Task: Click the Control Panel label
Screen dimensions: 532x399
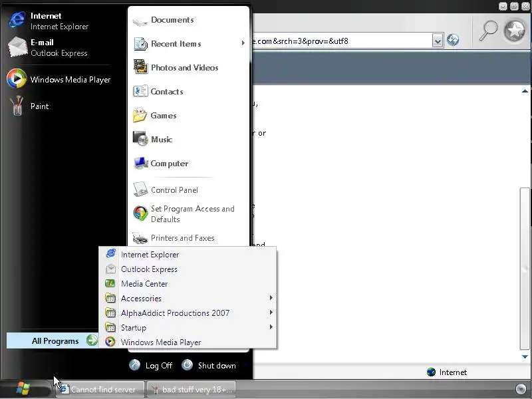Action: click(174, 190)
